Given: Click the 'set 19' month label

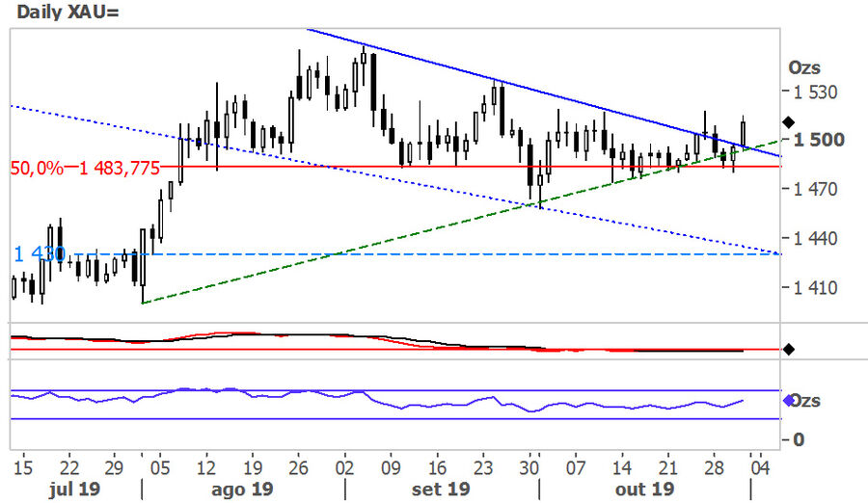Looking at the screenshot, I should (x=441, y=490).
